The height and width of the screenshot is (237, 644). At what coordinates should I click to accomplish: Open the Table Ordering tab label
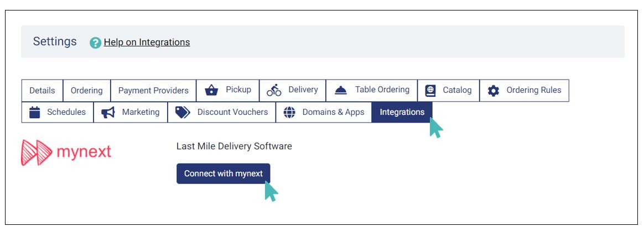[382, 90]
